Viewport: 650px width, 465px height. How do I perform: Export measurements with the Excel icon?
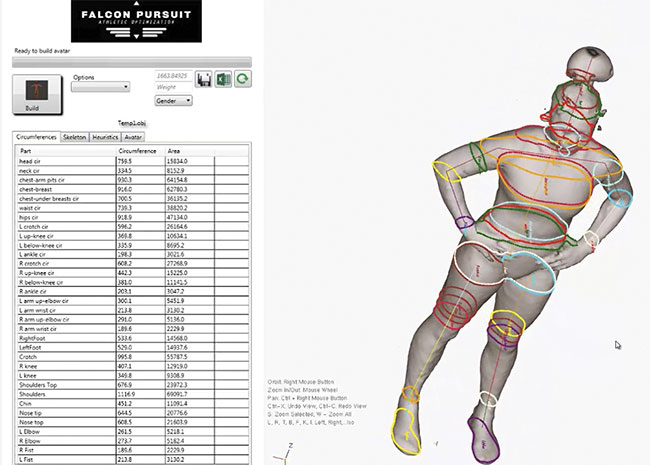[222, 79]
